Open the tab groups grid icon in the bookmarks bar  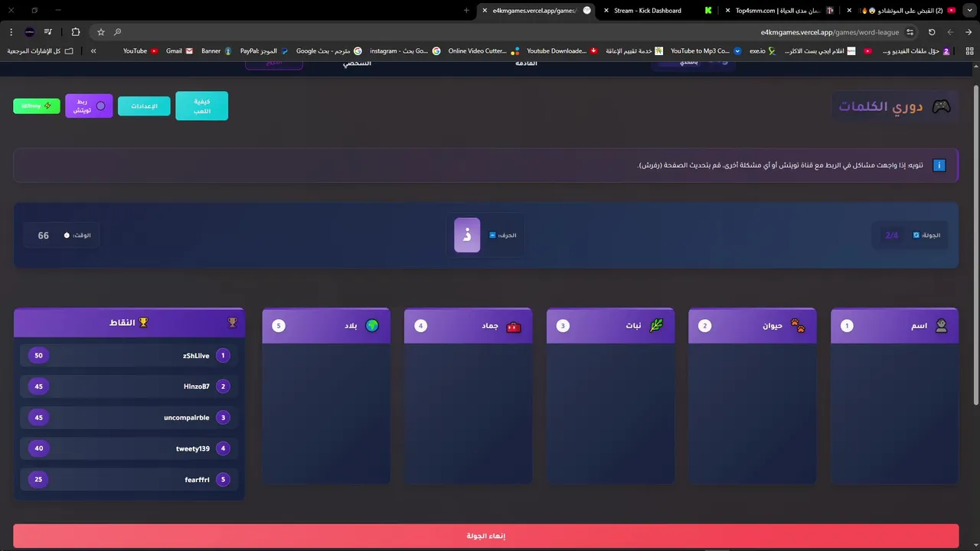pyautogui.click(x=969, y=51)
